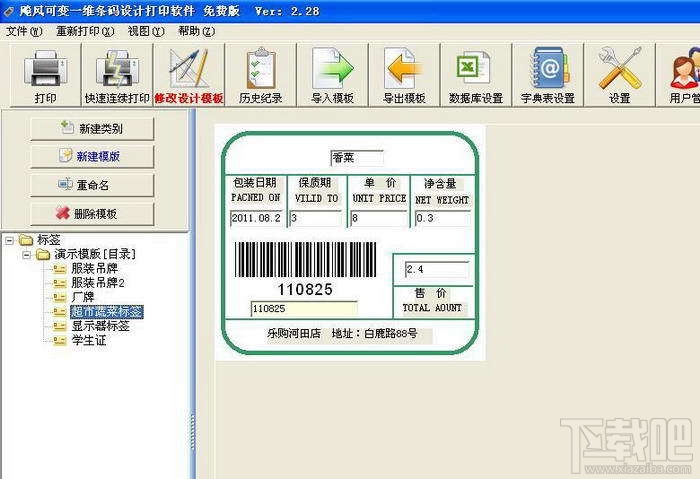Click the large 110825 barcode number
The image size is (700, 479).
[305, 290]
